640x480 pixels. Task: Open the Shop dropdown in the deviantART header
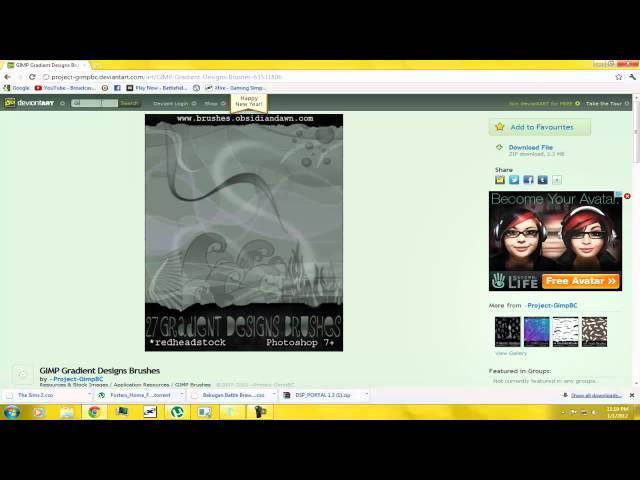[x=212, y=103]
